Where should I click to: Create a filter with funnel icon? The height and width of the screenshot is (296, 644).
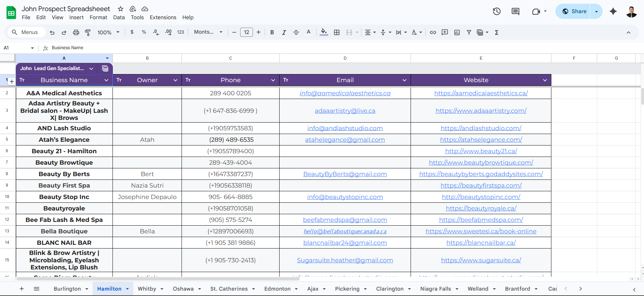[x=469, y=32]
